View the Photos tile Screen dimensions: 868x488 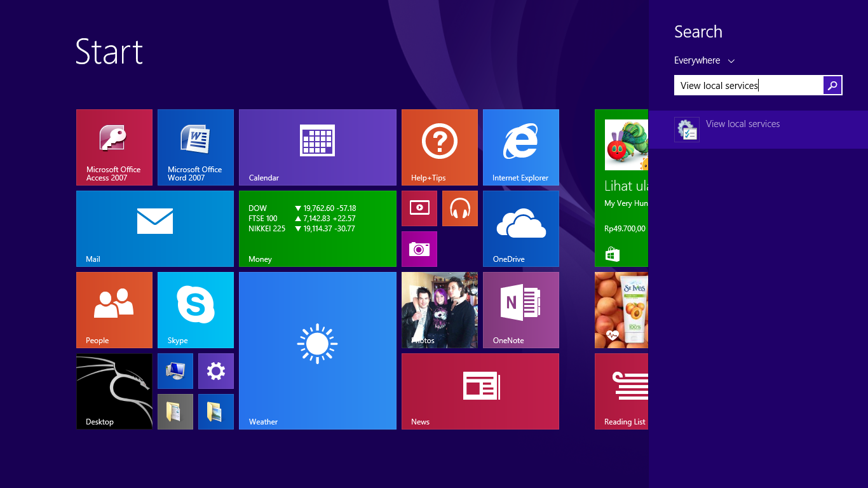pyautogui.click(x=439, y=310)
